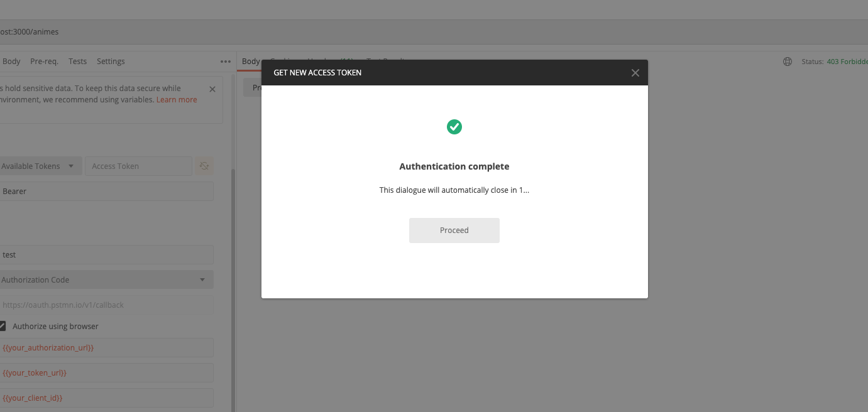The width and height of the screenshot is (868, 412).
Task: Switch to the Tests tab
Action: click(x=77, y=62)
